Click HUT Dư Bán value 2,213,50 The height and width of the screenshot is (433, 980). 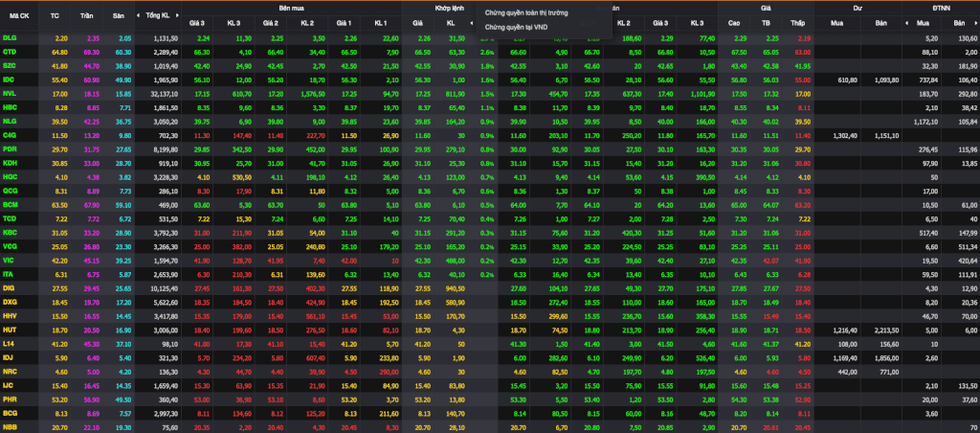(x=887, y=329)
